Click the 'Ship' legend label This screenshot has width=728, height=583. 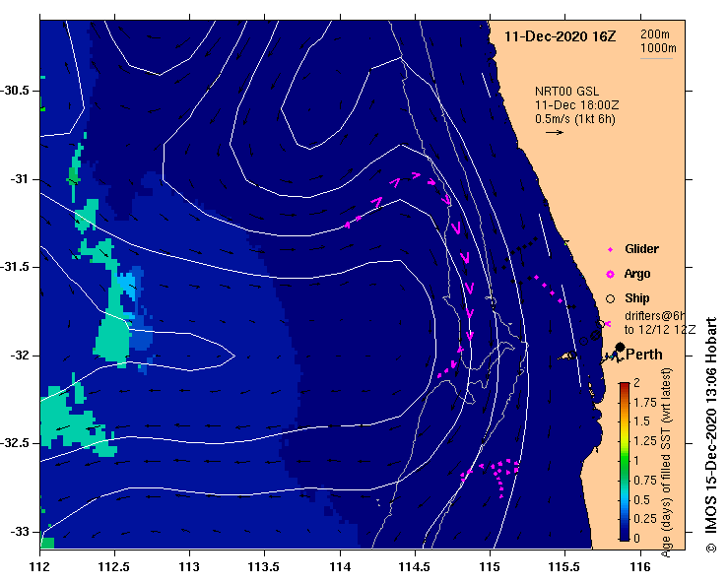(637, 298)
